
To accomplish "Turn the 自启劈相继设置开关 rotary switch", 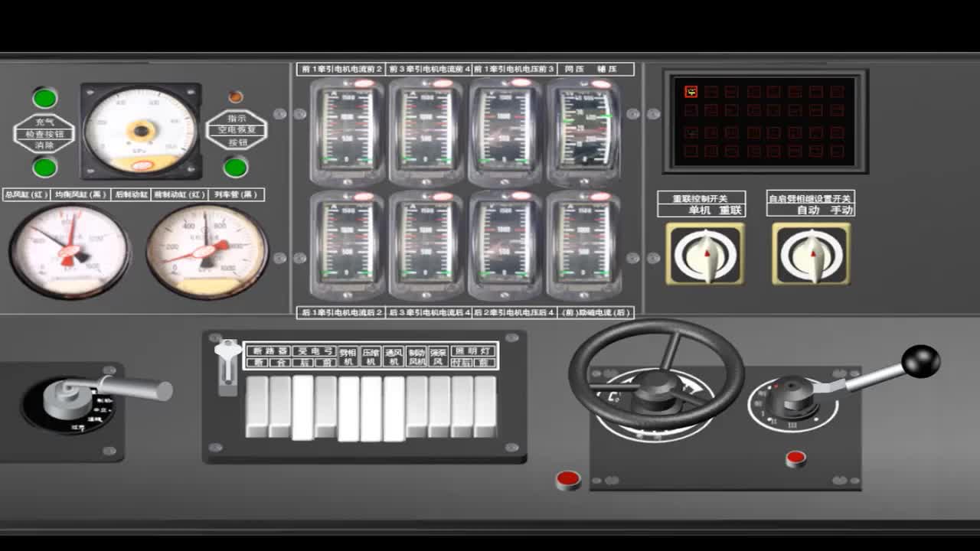I will click(811, 254).
